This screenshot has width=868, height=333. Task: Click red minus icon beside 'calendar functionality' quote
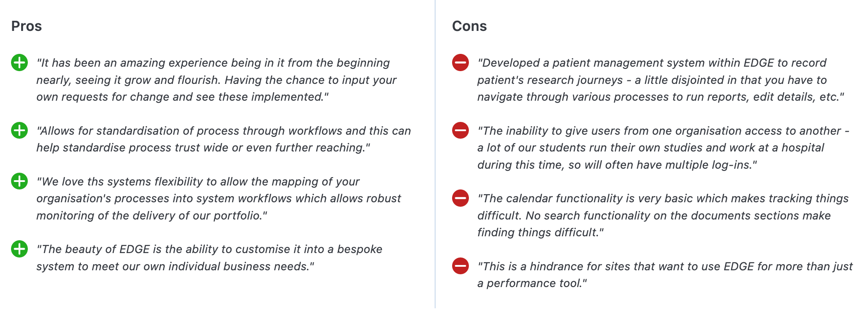coord(460,198)
